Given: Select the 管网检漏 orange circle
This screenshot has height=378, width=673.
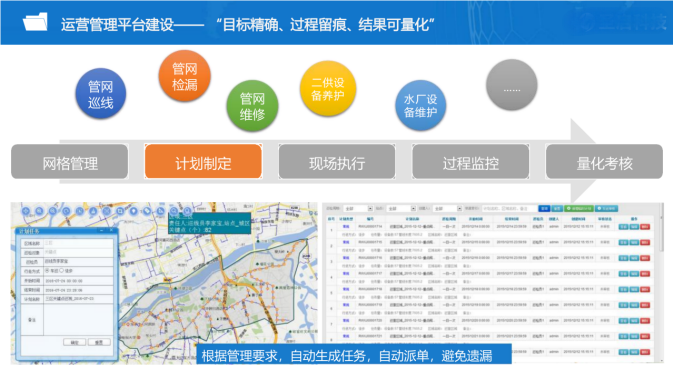Looking at the screenshot, I should coord(185,76).
